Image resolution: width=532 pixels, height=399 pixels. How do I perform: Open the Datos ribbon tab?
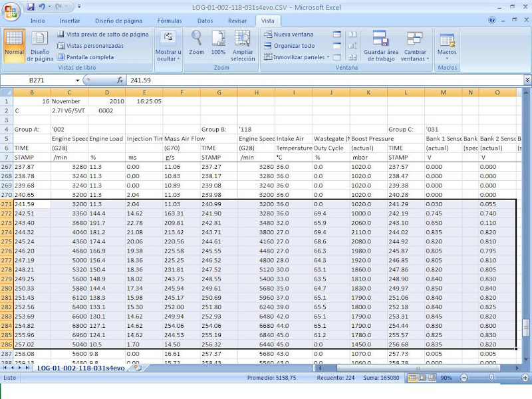[x=205, y=21]
